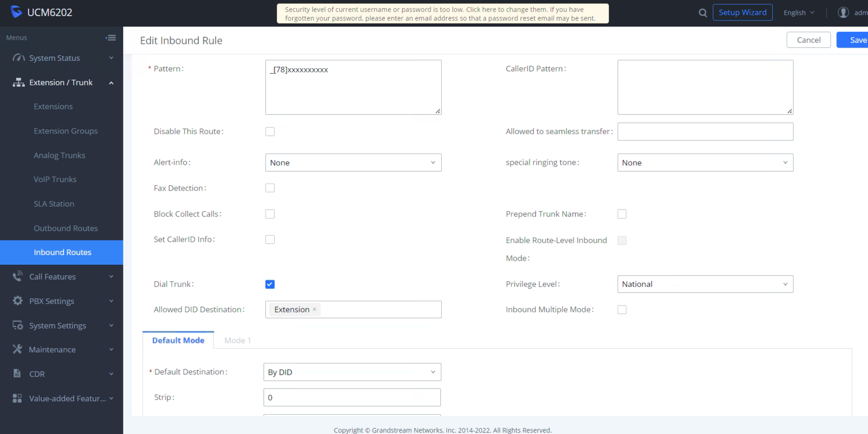Open the Setup Wizard
The height and width of the screenshot is (434, 868).
(742, 13)
